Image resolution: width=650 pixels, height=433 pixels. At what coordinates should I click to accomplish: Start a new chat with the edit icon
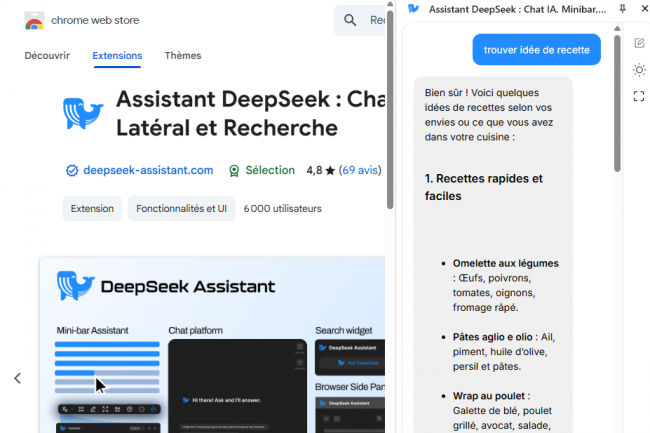click(639, 43)
